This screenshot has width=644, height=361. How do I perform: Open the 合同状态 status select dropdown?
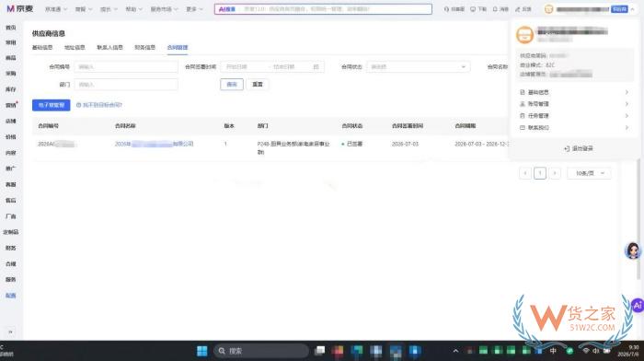[418, 66]
